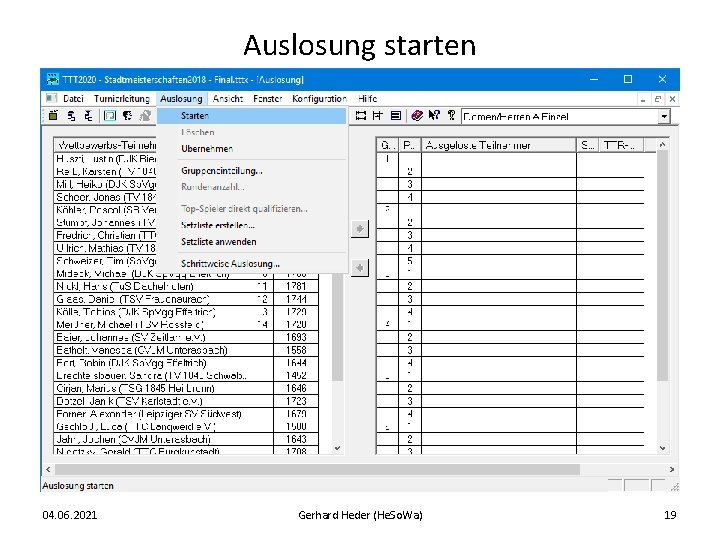
Task: Click the up arrow of the draw table scrollbar
Action: click(x=662, y=145)
